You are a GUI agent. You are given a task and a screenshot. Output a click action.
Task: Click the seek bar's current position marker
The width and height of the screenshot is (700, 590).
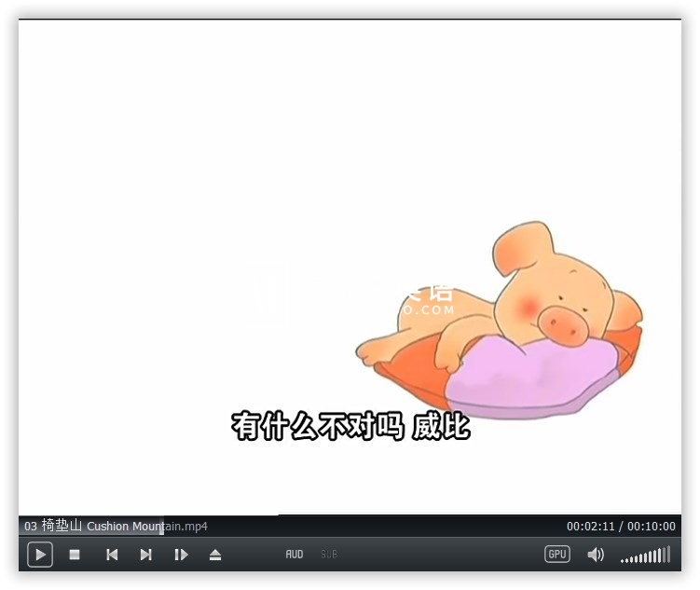click(x=162, y=526)
